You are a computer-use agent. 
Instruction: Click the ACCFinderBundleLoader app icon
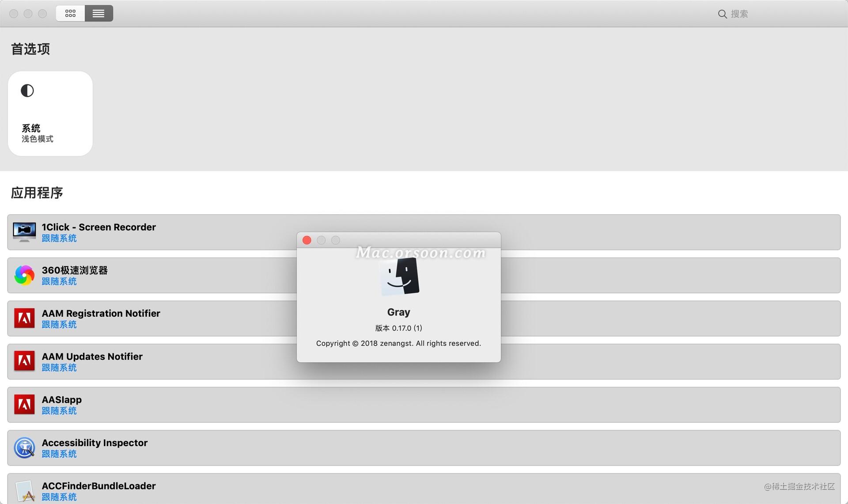25,491
